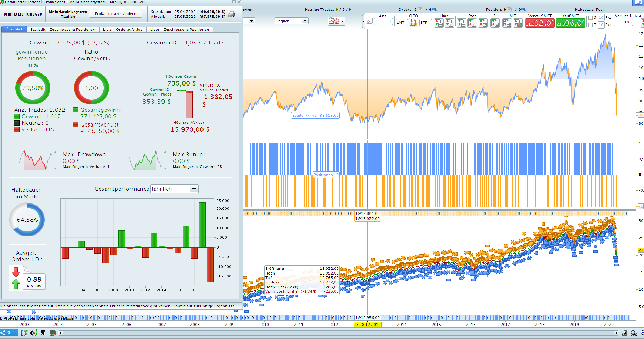Open the Liste - Orderaufträge tab
The height and width of the screenshot is (339, 644).
[x=122, y=30]
